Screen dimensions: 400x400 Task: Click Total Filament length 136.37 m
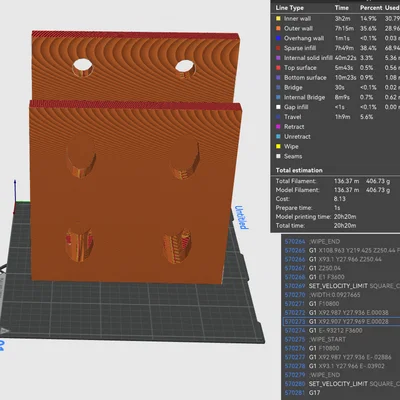[x=347, y=181]
